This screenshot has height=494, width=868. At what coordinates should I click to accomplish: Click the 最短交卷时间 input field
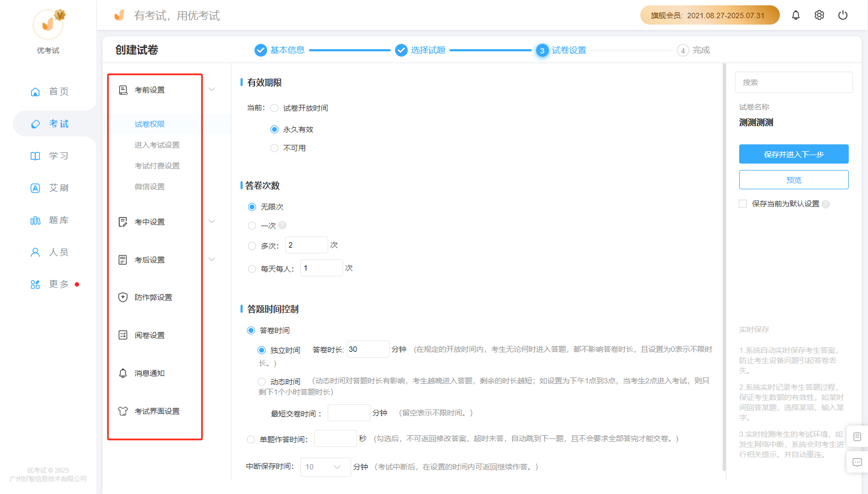349,413
